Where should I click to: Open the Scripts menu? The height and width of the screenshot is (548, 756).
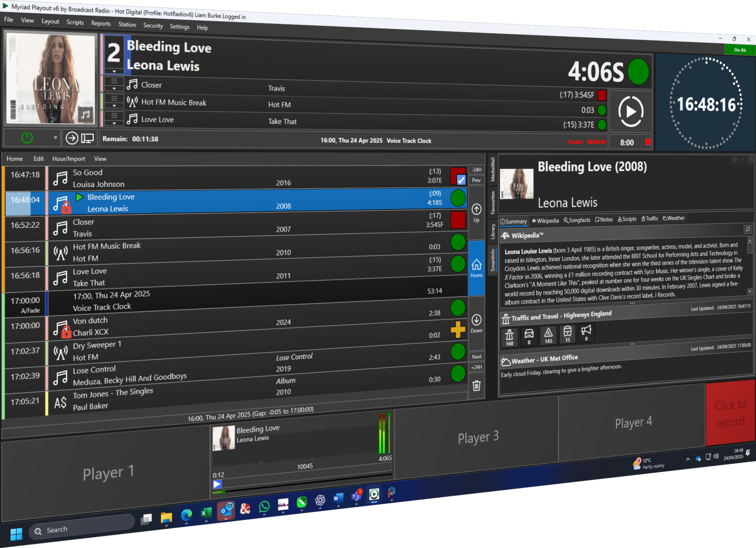point(75,22)
